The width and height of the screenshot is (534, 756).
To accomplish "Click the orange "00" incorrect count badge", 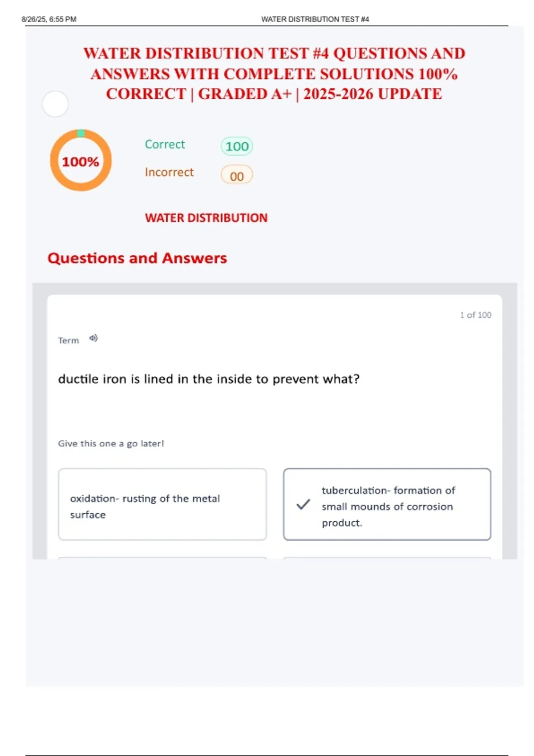I will 237,176.
